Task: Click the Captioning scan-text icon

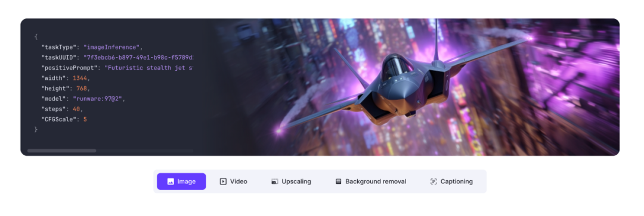Action: click(x=434, y=181)
